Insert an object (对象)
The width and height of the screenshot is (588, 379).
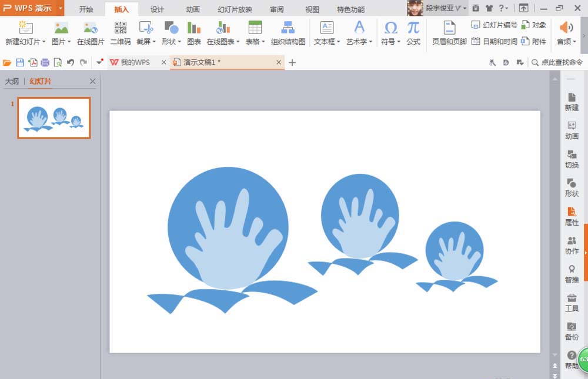point(534,25)
